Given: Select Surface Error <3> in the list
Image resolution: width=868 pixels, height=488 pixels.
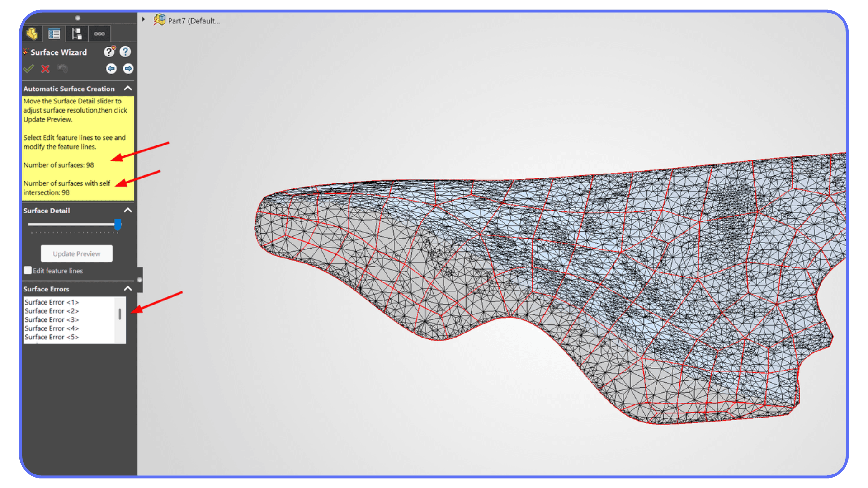Looking at the screenshot, I should tap(52, 319).
